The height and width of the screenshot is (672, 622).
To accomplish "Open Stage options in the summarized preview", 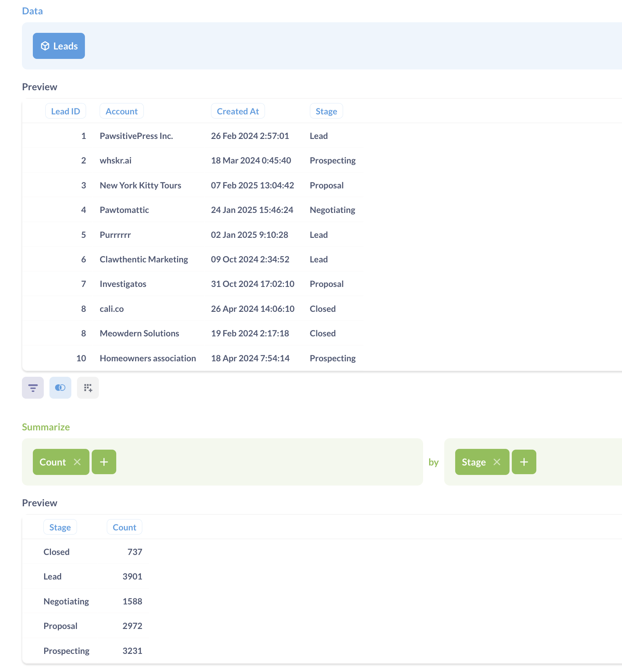I will [x=60, y=527].
